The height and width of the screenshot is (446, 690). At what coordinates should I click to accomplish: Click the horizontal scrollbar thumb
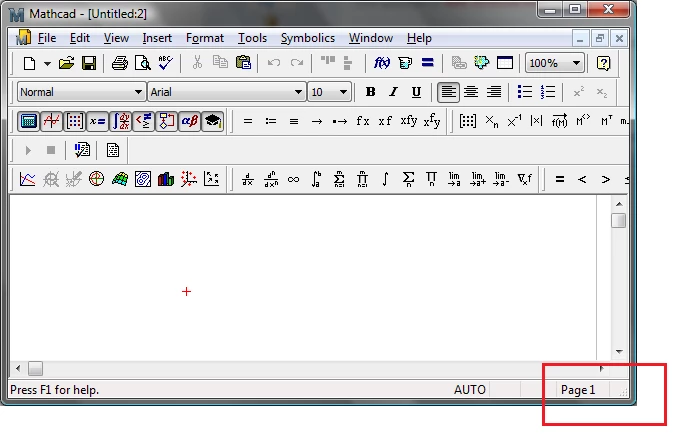[36, 369]
